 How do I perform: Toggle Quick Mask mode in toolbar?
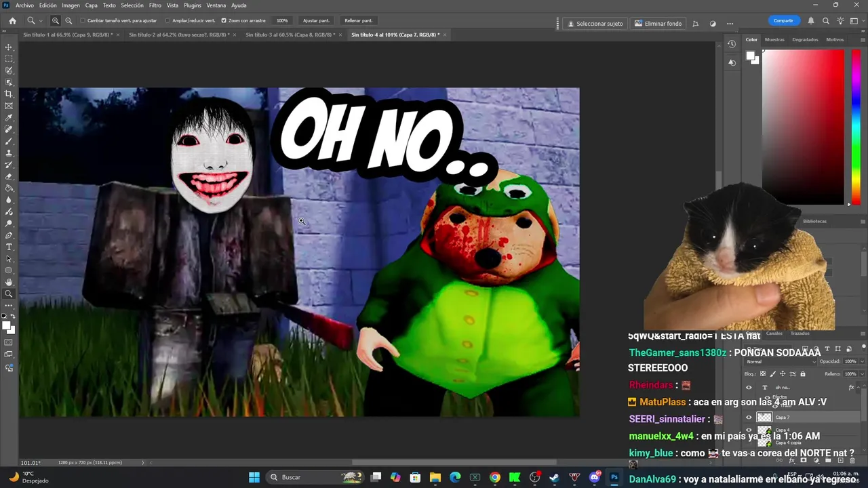[9, 343]
